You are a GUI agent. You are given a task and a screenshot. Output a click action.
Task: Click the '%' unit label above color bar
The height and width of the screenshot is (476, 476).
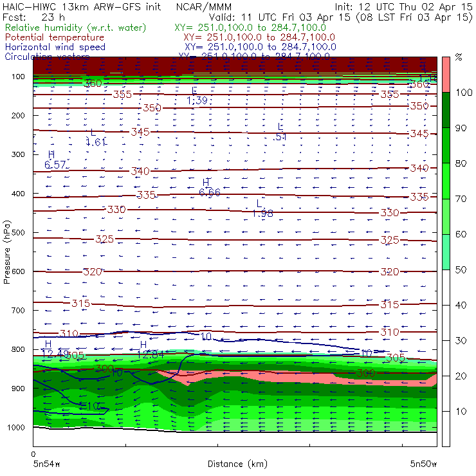[x=459, y=57]
